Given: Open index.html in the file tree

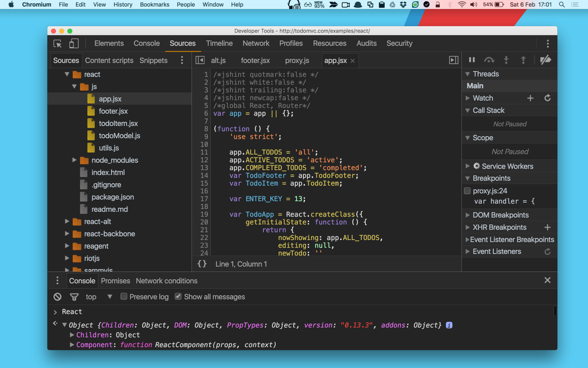Looking at the screenshot, I should (x=108, y=172).
